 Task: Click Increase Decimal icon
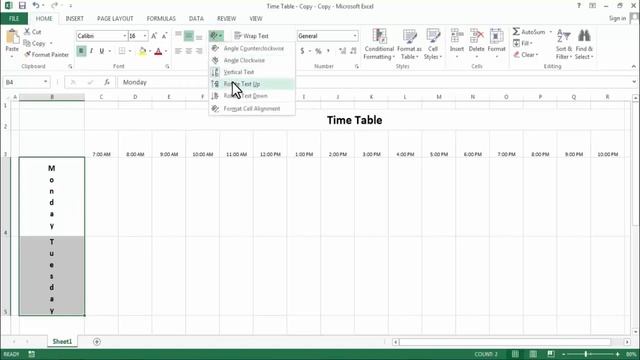pos(342,51)
